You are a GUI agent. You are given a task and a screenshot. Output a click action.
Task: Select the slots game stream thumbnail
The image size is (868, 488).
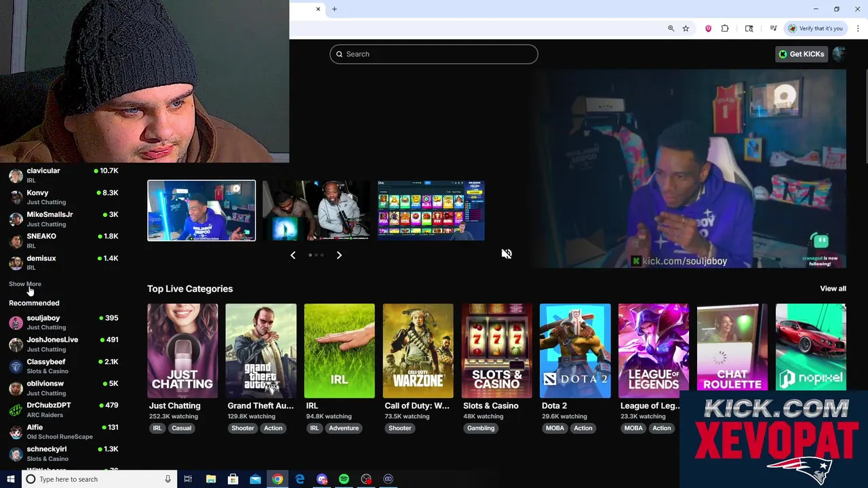click(431, 210)
